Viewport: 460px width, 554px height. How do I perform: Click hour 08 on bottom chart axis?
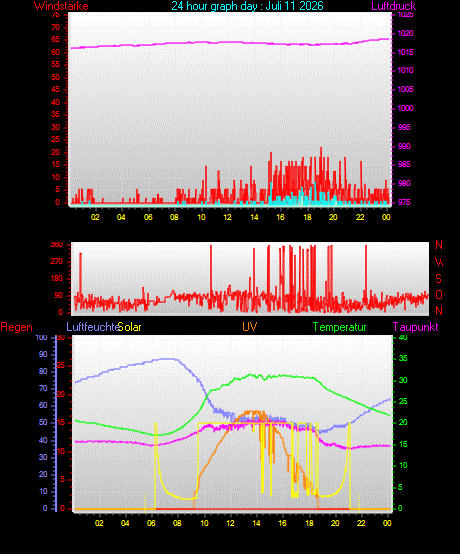[x=177, y=523]
